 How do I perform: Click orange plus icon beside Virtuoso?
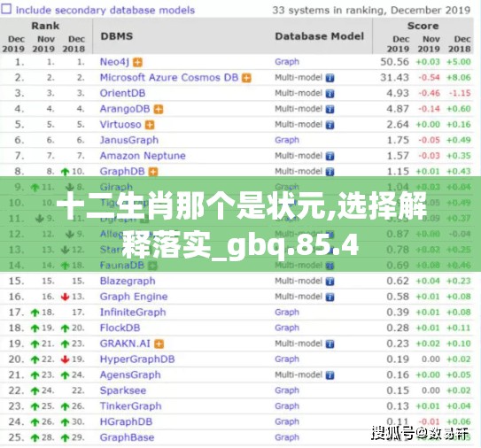pyautogui.click(x=150, y=125)
